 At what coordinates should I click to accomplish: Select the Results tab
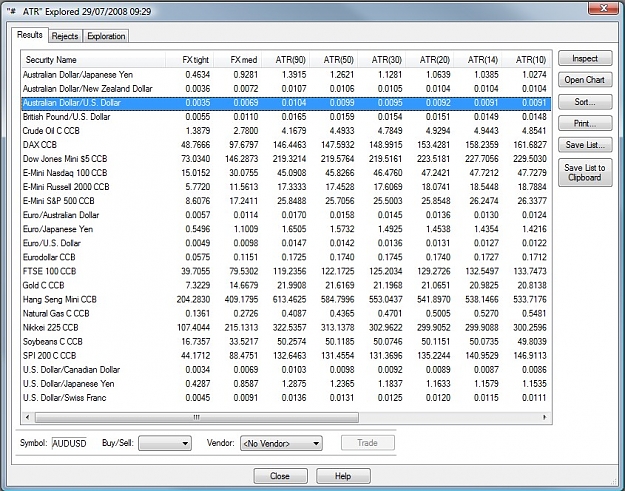coord(29,35)
